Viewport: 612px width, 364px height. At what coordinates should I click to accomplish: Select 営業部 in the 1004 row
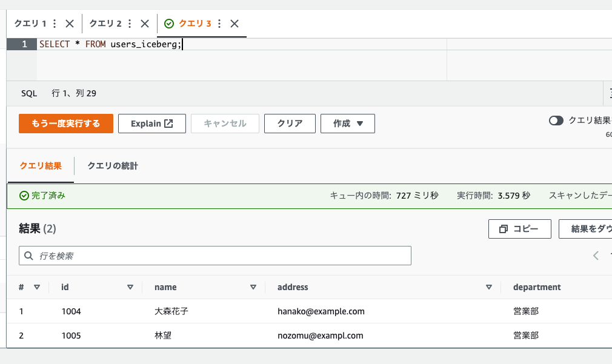[526, 311]
